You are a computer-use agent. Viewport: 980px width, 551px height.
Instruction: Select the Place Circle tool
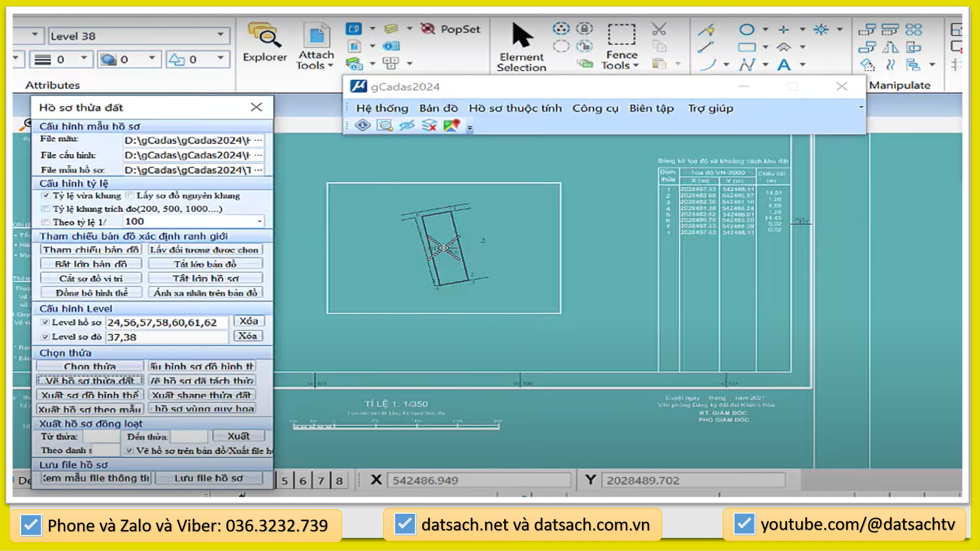[747, 29]
